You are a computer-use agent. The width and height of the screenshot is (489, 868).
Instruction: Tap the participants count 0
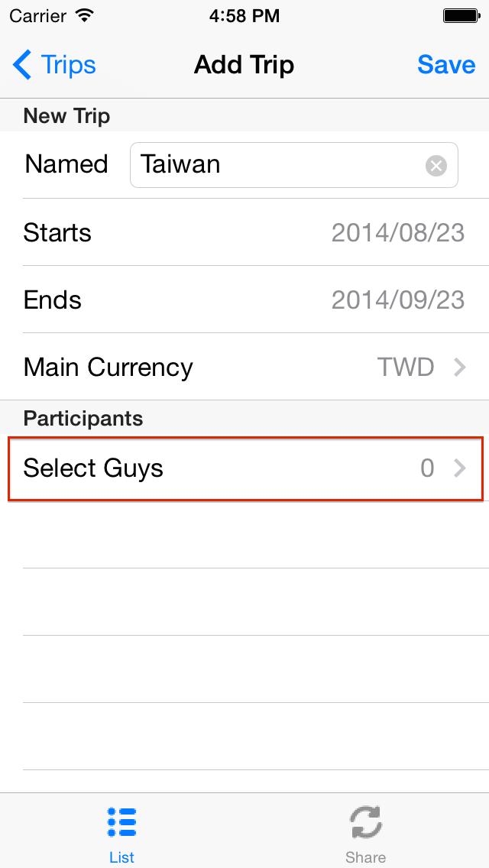(427, 468)
